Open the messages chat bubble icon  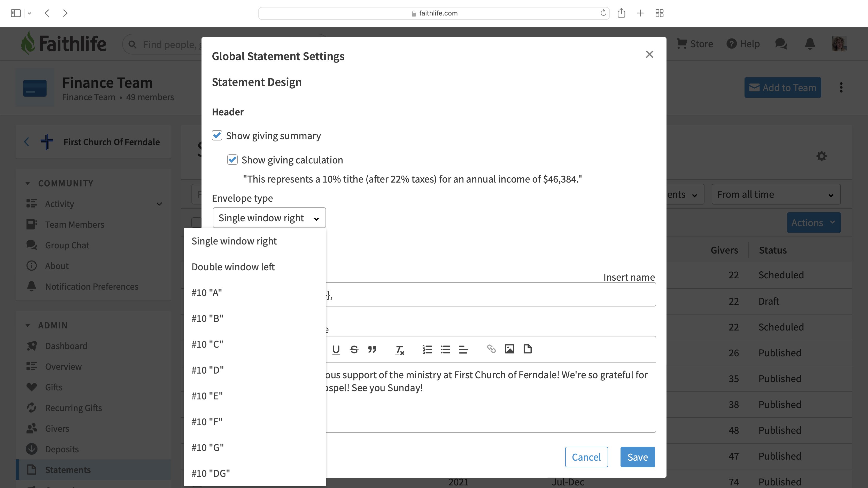point(781,44)
